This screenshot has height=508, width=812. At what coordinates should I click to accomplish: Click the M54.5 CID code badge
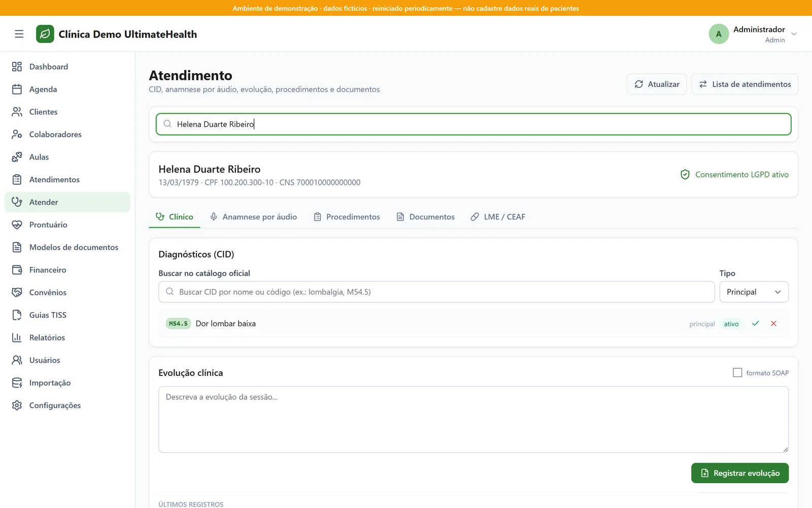178,324
